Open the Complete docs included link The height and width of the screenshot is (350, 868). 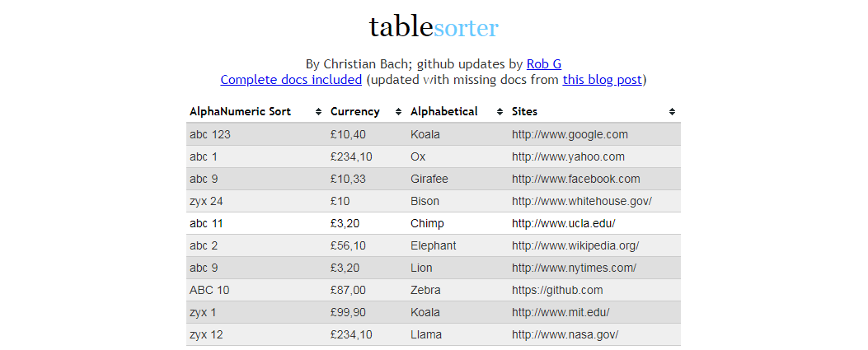click(x=291, y=80)
